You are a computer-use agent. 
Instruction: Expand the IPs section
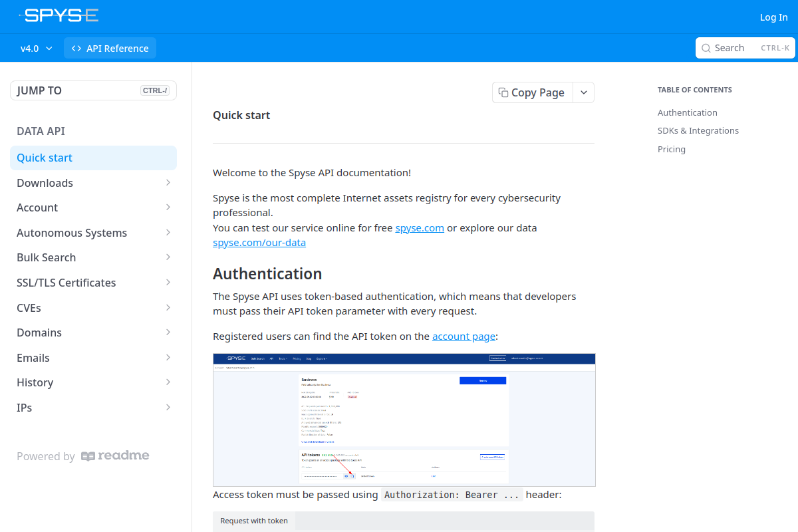(168, 408)
